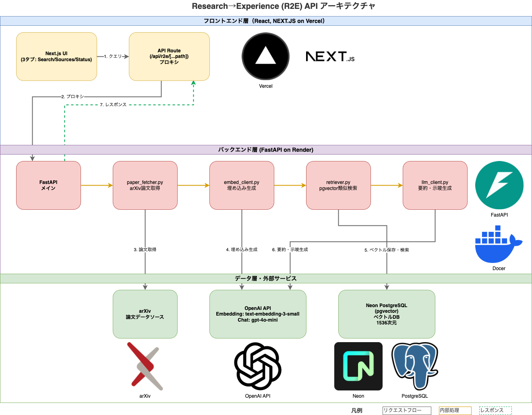Click the arXiv logo
This screenshot has width=532, height=415.
pos(145,366)
